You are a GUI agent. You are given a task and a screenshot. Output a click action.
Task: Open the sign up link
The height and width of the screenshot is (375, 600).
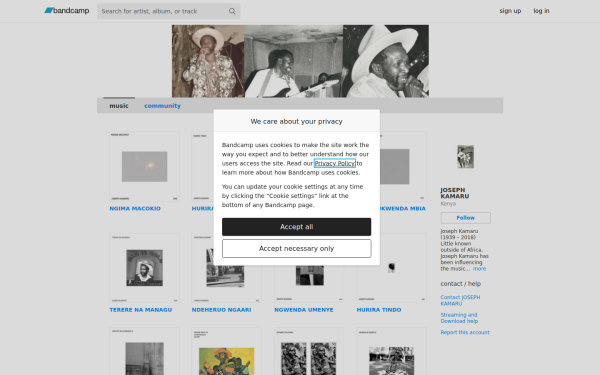(x=510, y=11)
